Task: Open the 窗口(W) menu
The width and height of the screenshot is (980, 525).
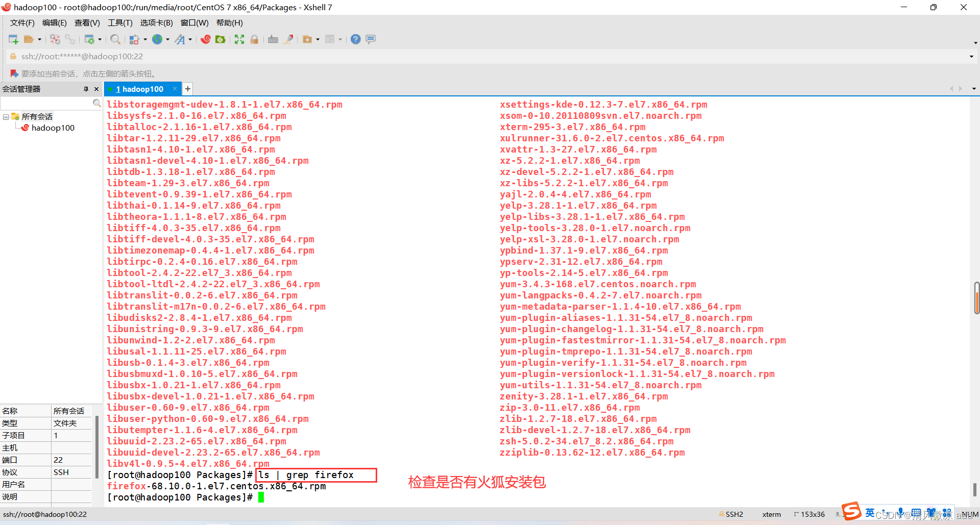Action: coord(194,23)
